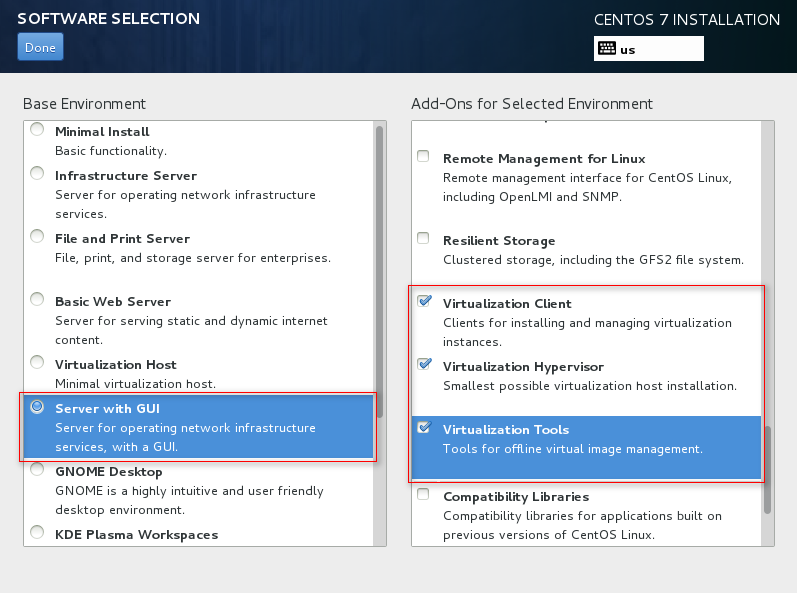The image size is (797, 593).
Task: Click 'Tools for offline virtual image management.' description
Action: [x=573, y=449]
